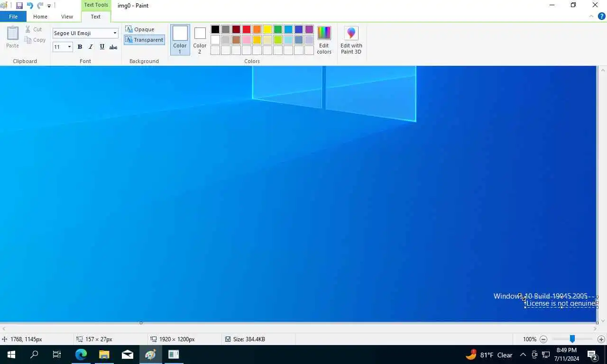Pick the orange color swatch

pos(257,29)
